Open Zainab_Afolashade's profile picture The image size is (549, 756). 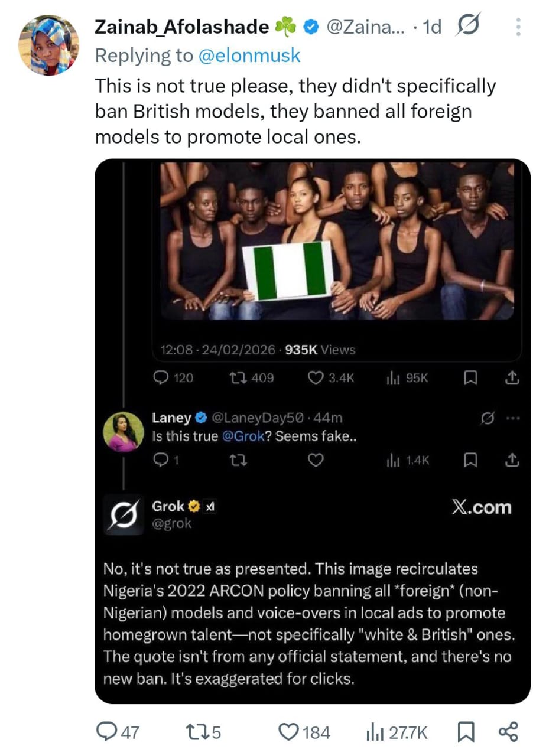pyautogui.click(x=48, y=45)
